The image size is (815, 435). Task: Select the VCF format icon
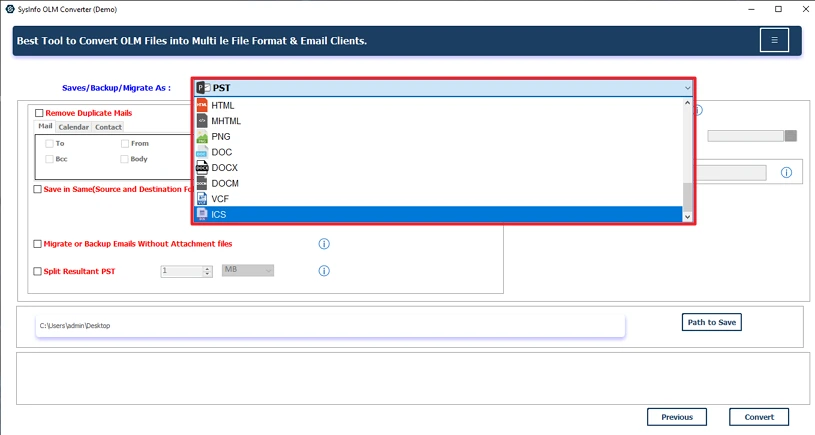(x=202, y=199)
